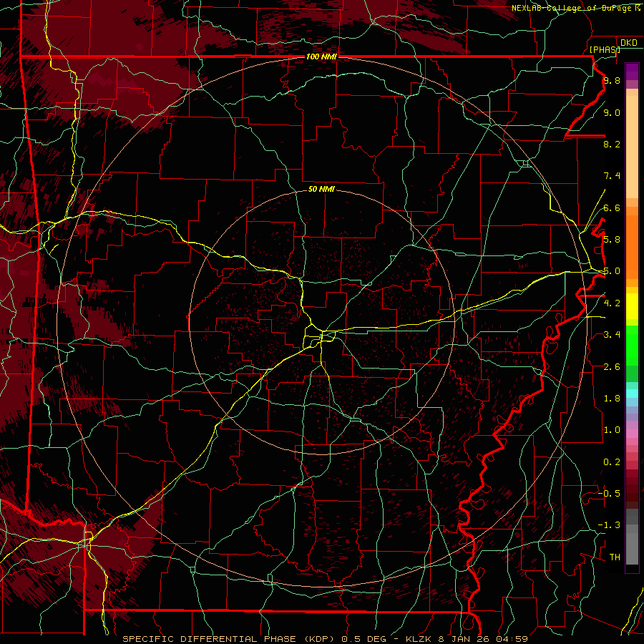The image size is (644, 644).
Task: Click the 04:59 timestamp in the caption
Action: (511, 639)
